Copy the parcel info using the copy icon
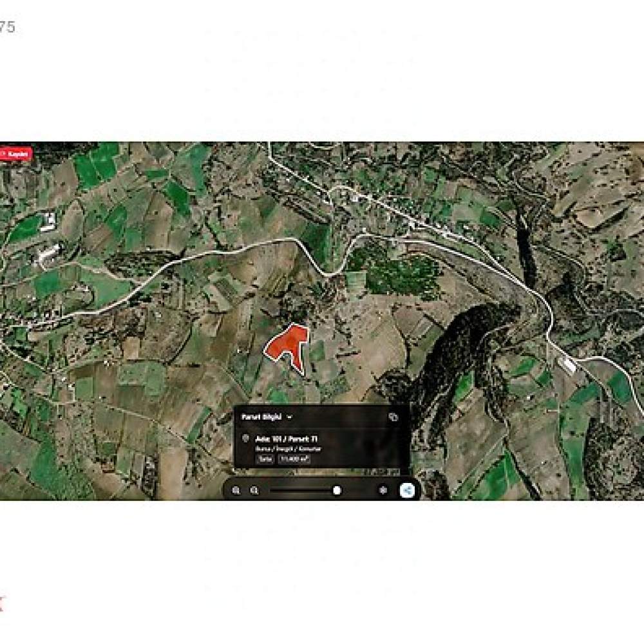This screenshot has width=644, height=644. (x=393, y=417)
